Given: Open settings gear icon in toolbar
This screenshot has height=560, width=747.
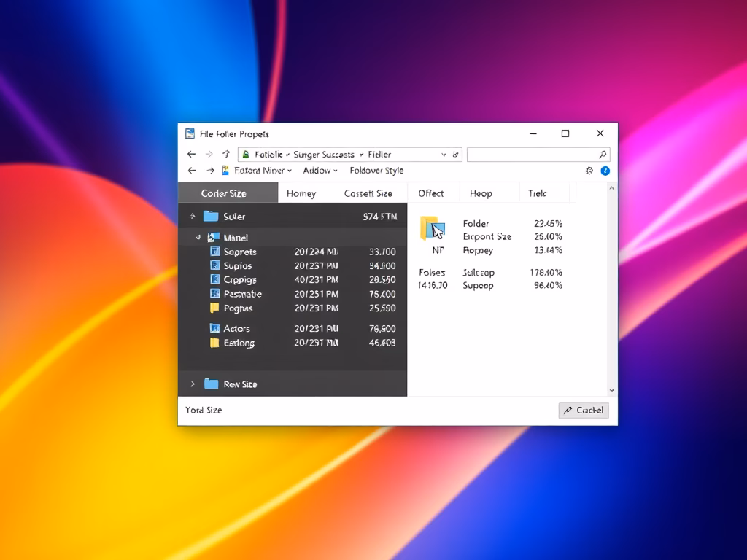Looking at the screenshot, I should click(x=589, y=171).
